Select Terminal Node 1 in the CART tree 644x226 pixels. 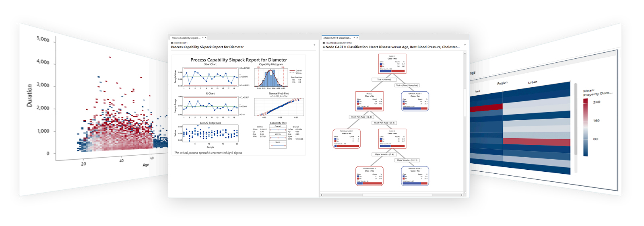coord(347,139)
